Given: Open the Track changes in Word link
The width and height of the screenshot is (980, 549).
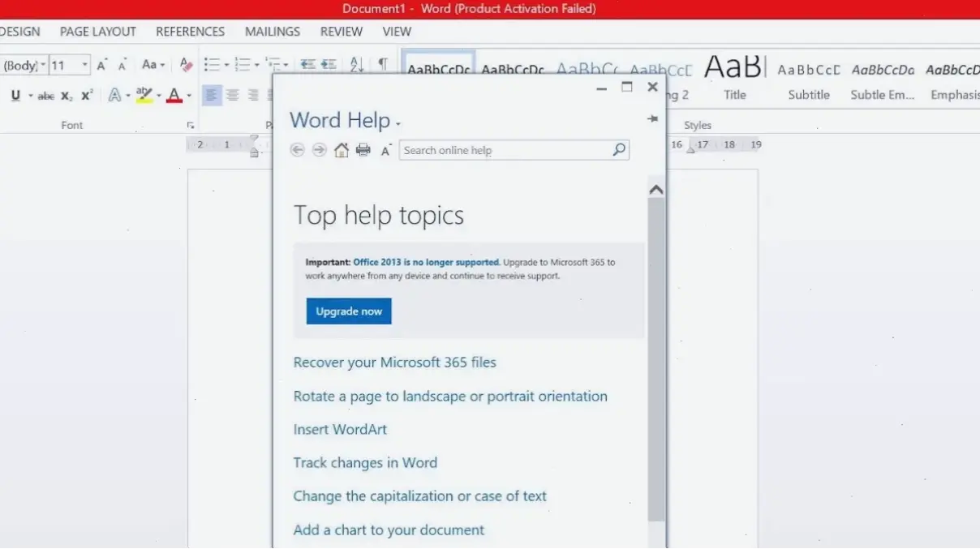Looking at the screenshot, I should pos(365,463).
